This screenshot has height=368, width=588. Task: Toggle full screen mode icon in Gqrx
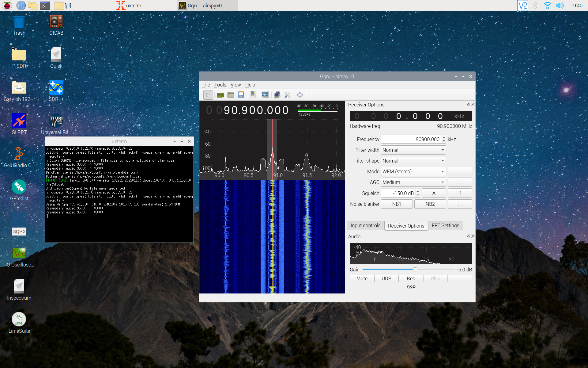pos(300,95)
